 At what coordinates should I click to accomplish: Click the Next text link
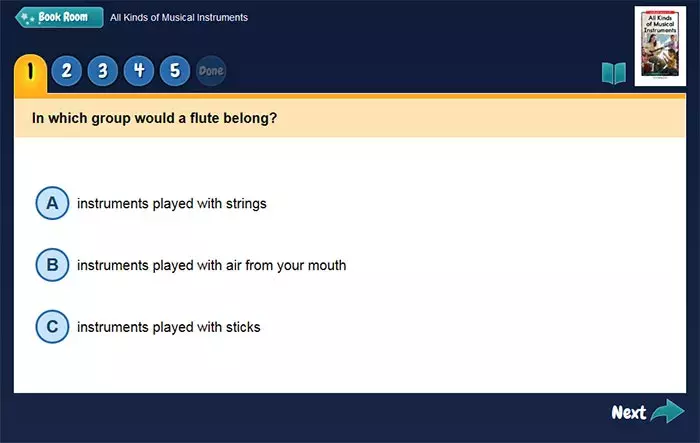click(628, 412)
